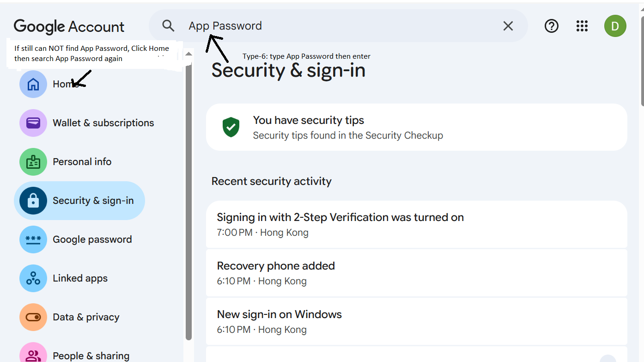Screen dimensions: 644x362
Task: Open the 'New sign-in on Windows' activity entry
Action: [x=417, y=321]
